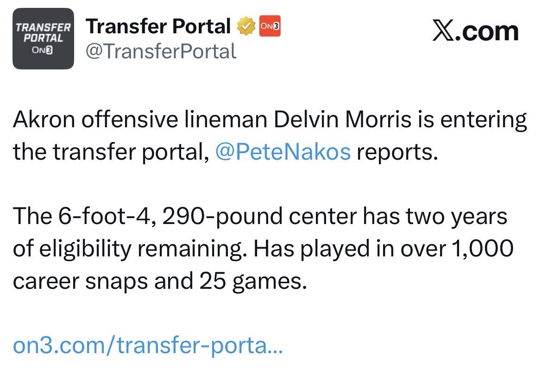The image size is (542, 392).
Task: Click the word "eligibility" in the tweet
Action: point(85,249)
